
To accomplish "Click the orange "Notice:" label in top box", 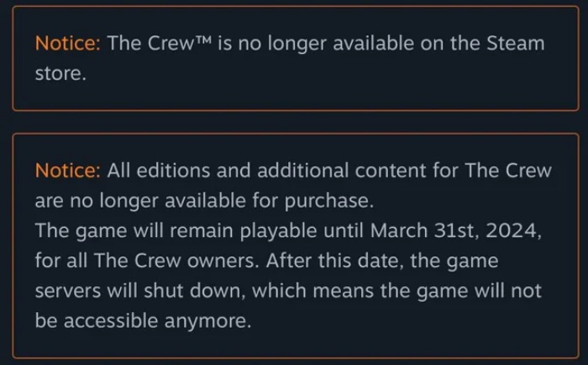I will 67,44.
